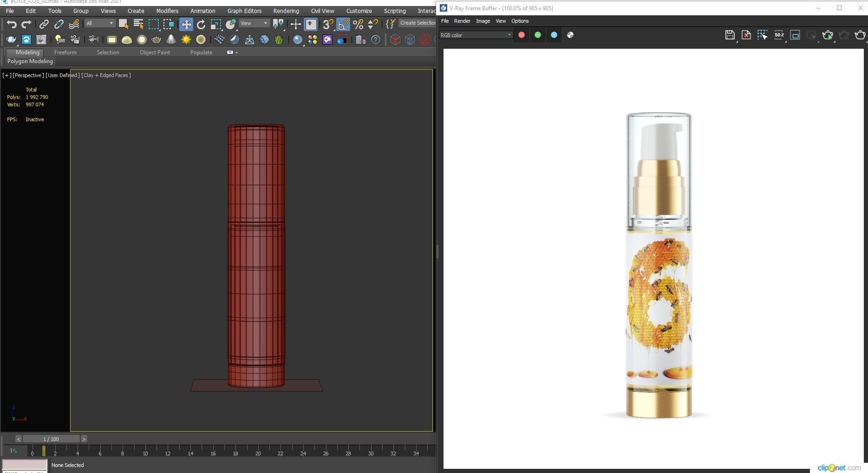
Task: Click teapot render icon on second toolbar row
Action: 11,40
